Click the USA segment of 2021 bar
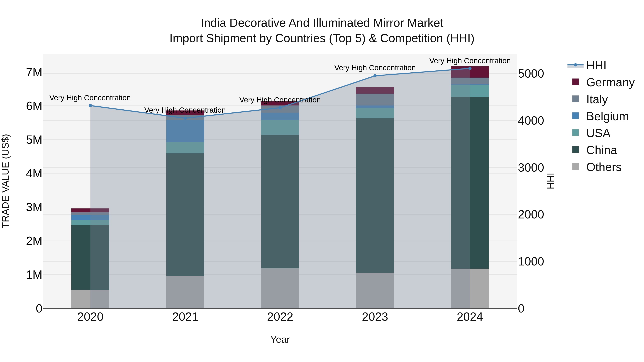Viewport: 644px width, 362px height. pyautogui.click(x=185, y=148)
